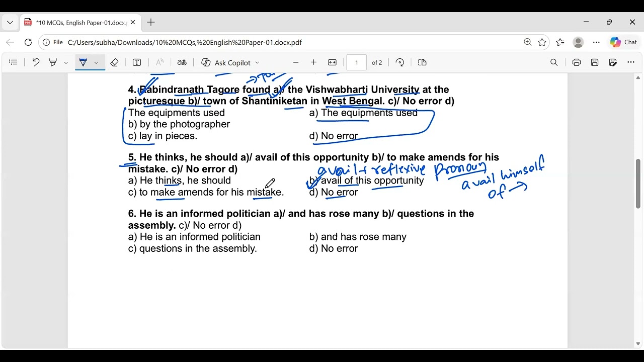
Task: Open the Favorites list
Action: pyautogui.click(x=560, y=42)
